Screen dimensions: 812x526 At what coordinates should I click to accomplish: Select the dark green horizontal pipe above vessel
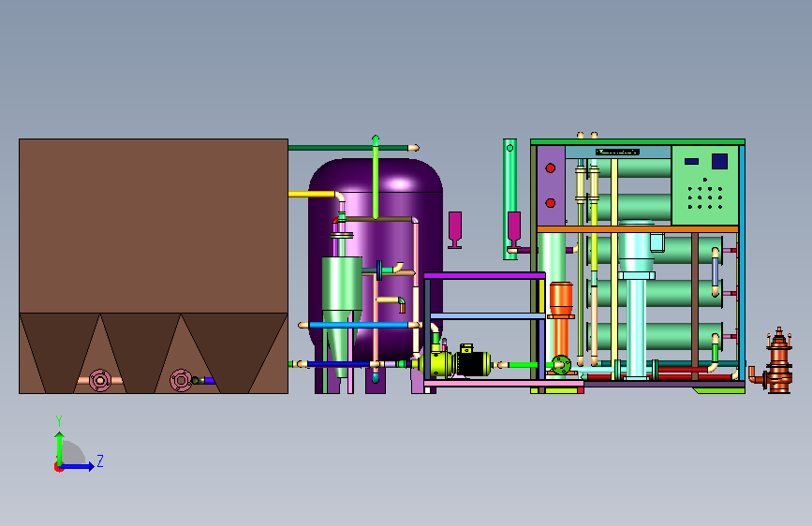point(348,148)
